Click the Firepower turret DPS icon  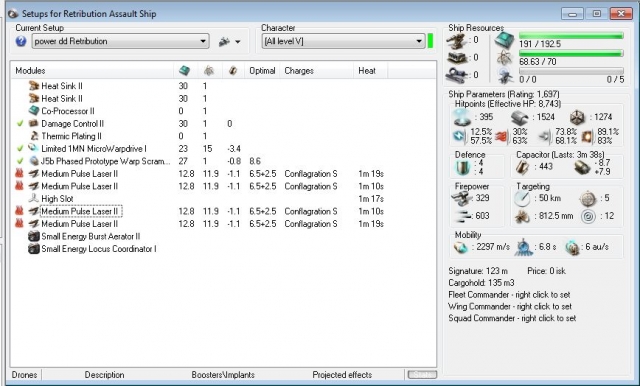click(462, 199)
